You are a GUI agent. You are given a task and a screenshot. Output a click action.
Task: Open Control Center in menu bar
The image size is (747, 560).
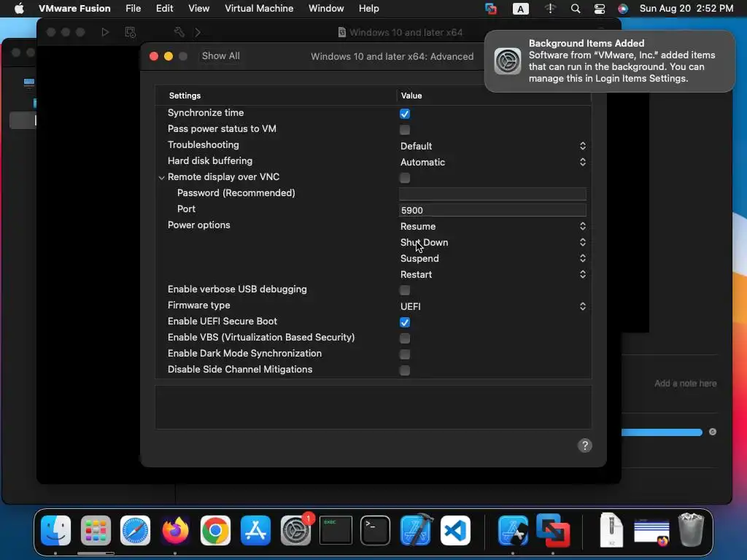[x=600, y=9]
